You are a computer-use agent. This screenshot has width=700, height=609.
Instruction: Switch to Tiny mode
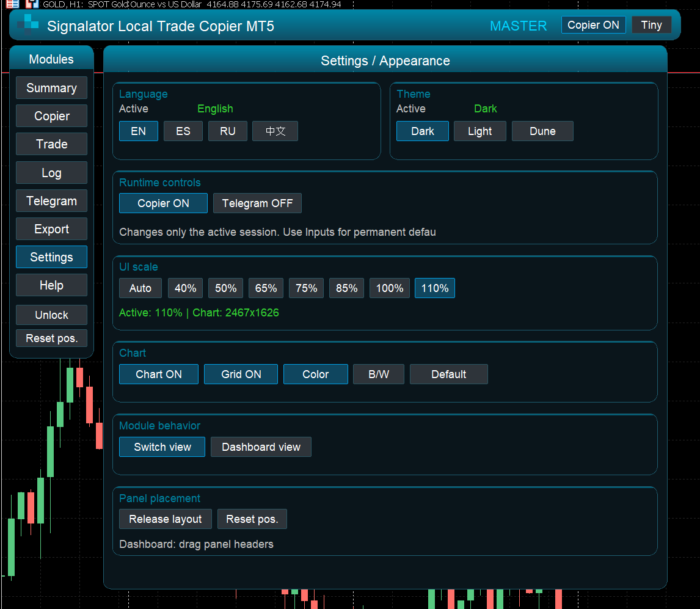point(651,25)
